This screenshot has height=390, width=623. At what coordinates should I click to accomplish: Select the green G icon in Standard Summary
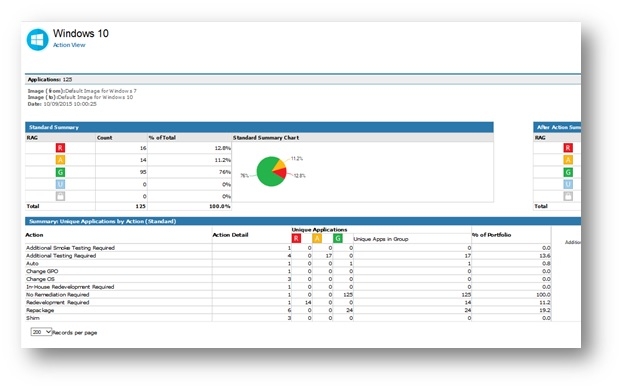pos(60,172)
